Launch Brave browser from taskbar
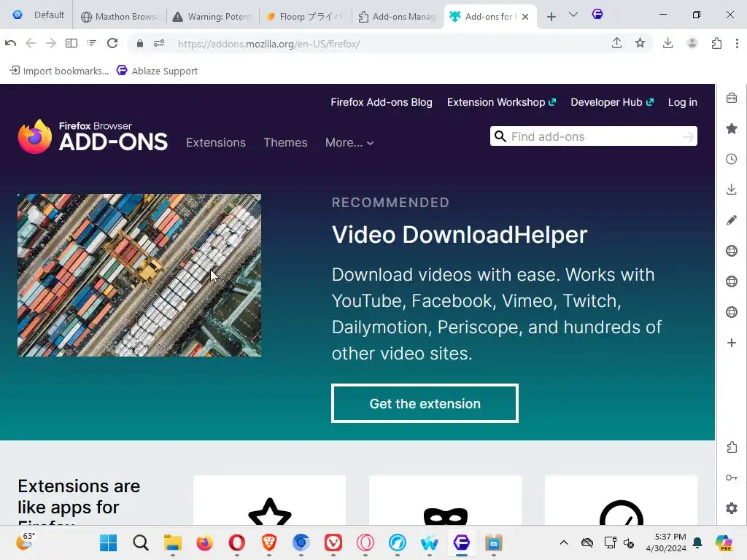Image resolution: width=747 pixels, height=560 pixels. point(269,542)
